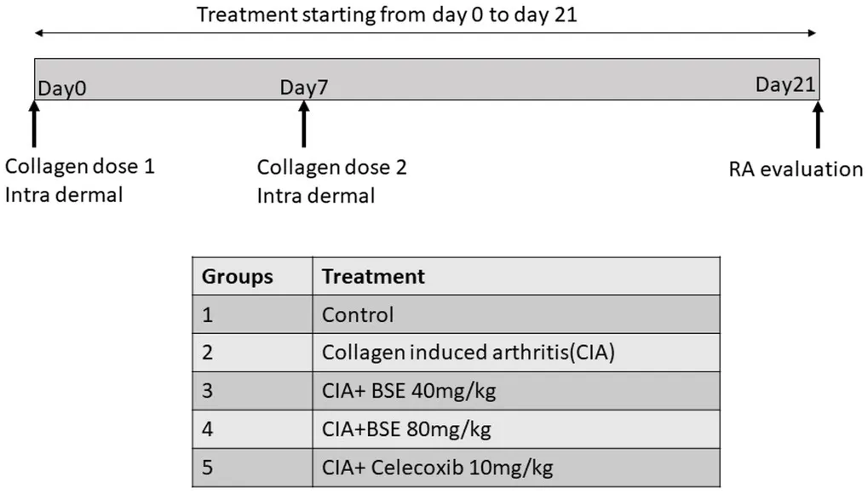The image size is (868, 494).
Task: Select the 'Control' table cell
Action: (x=358, y=315)
